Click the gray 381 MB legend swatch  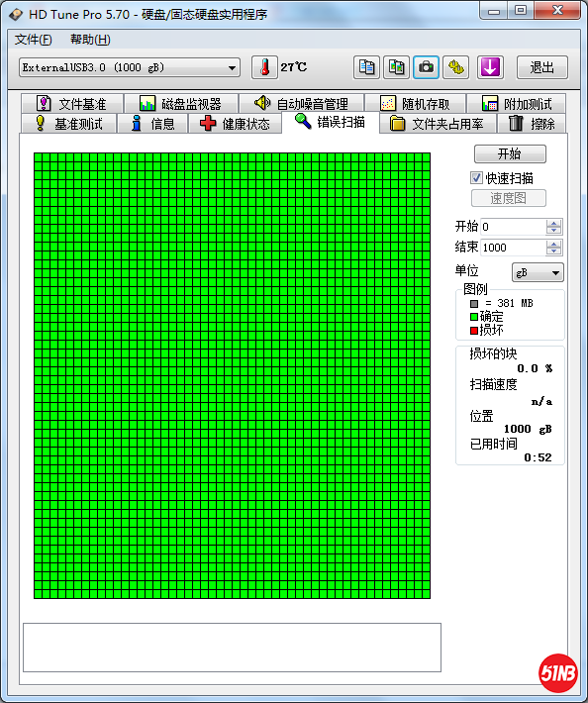pyautogui.click(x=474, y=304)
